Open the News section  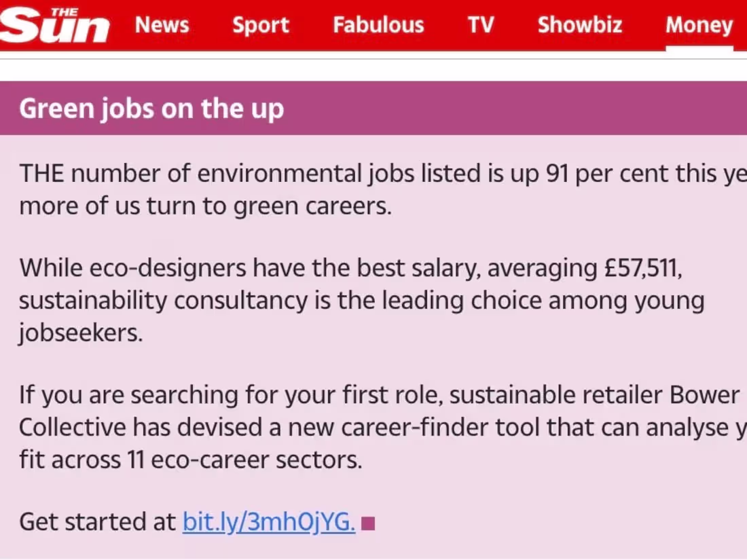click(162, 25)
